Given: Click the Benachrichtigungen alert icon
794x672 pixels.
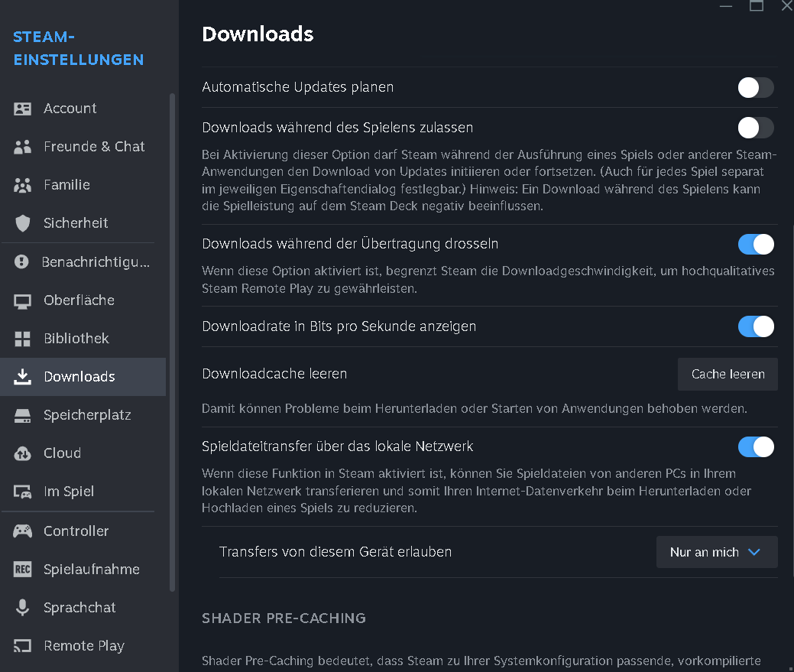Looking at the screenshot, I should coord(21,261).
